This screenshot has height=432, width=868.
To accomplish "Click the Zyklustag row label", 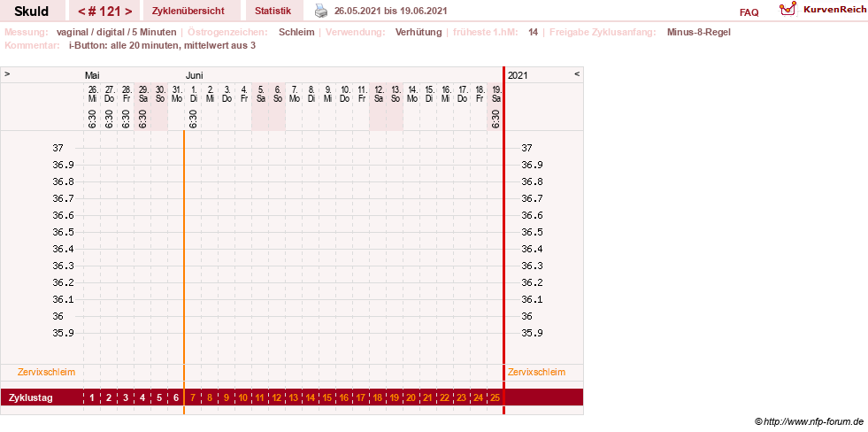I will coord(30,397).
